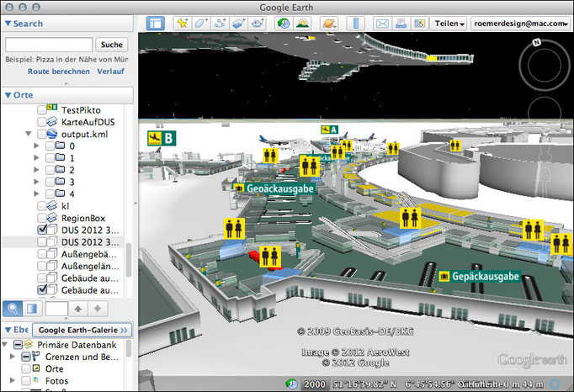Toggle sunlight across the landscape icon
Image resolution: width=574 pixels, height=392 pixels.
click(x=303, y=24)
